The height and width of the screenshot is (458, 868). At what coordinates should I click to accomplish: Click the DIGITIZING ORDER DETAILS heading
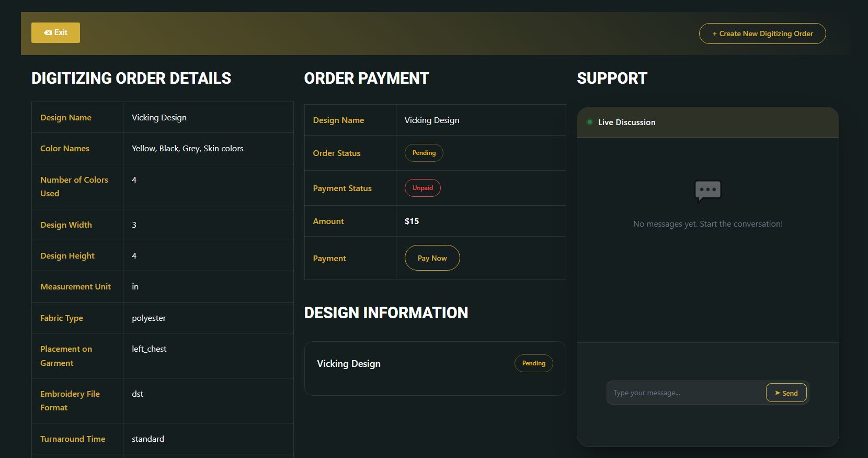(x=131, y=79)
